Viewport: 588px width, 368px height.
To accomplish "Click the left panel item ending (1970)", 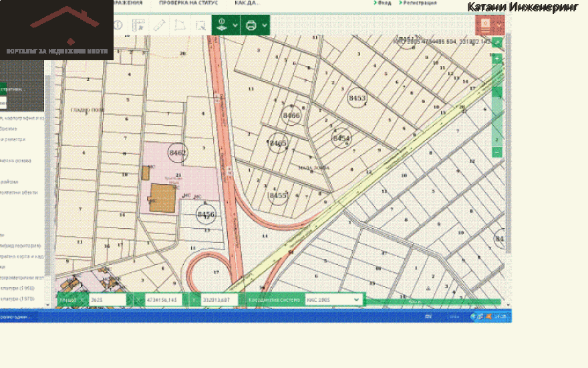I will [x=17, y=299].
